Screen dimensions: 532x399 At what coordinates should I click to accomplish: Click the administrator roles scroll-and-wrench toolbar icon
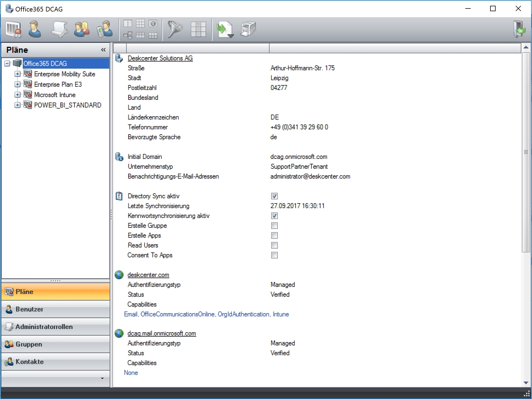pos(59,29)
